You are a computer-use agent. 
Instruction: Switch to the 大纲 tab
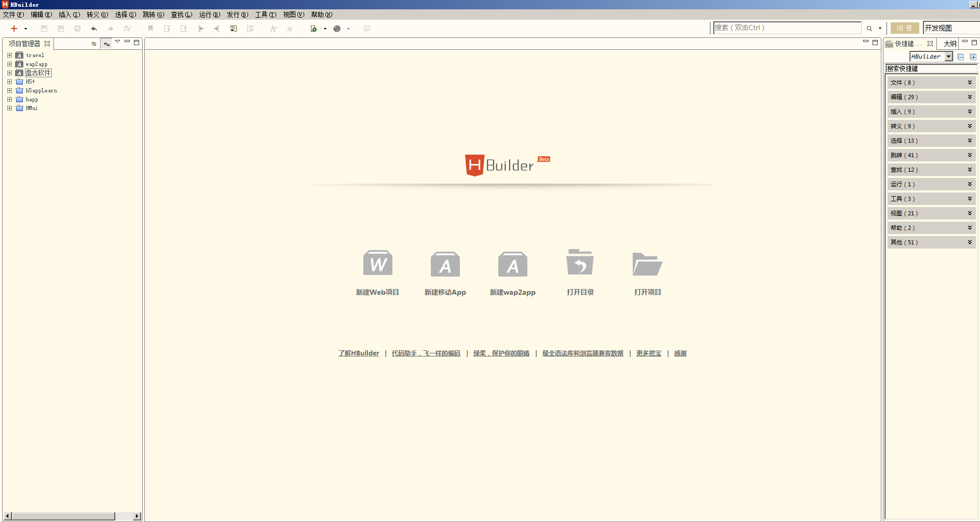click(950, 44)
